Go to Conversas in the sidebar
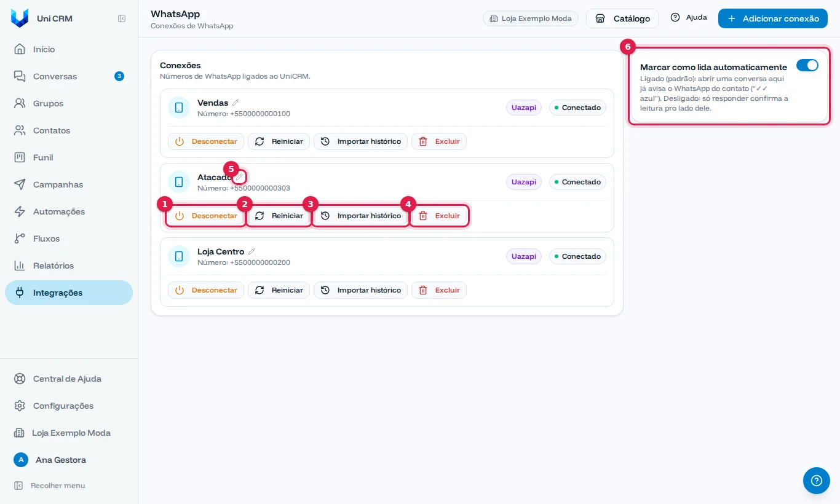This screenshot has height=504, width=840. [69, 76]
